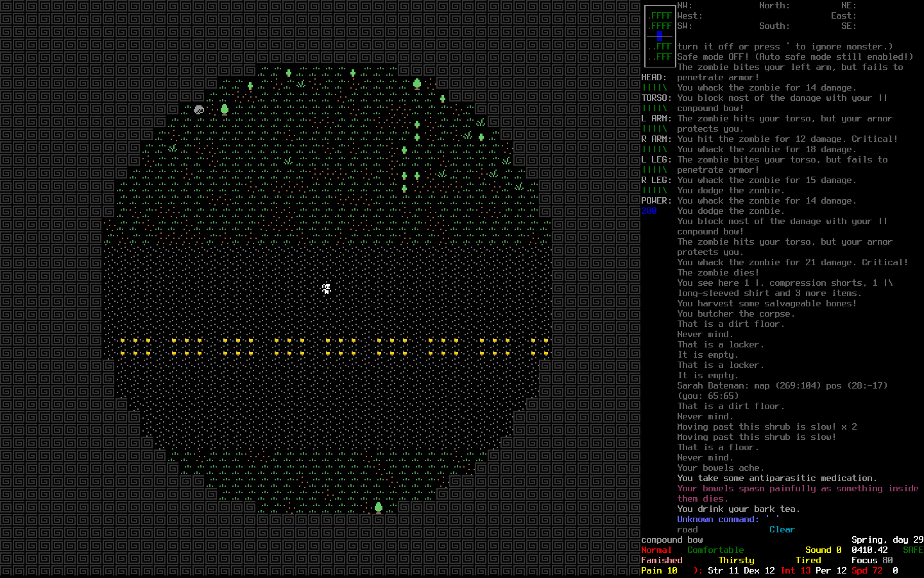Screen dimensions: 924x578
Task: Click the 'Moving past this shrub is slow! x 2' message
Action: tap(767, 426)
